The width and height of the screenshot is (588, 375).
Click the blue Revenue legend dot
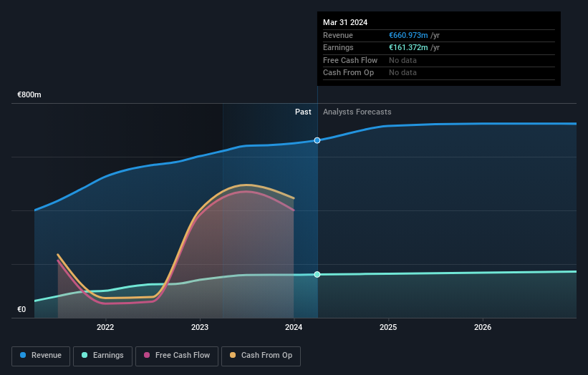click(x=23, y=355)
